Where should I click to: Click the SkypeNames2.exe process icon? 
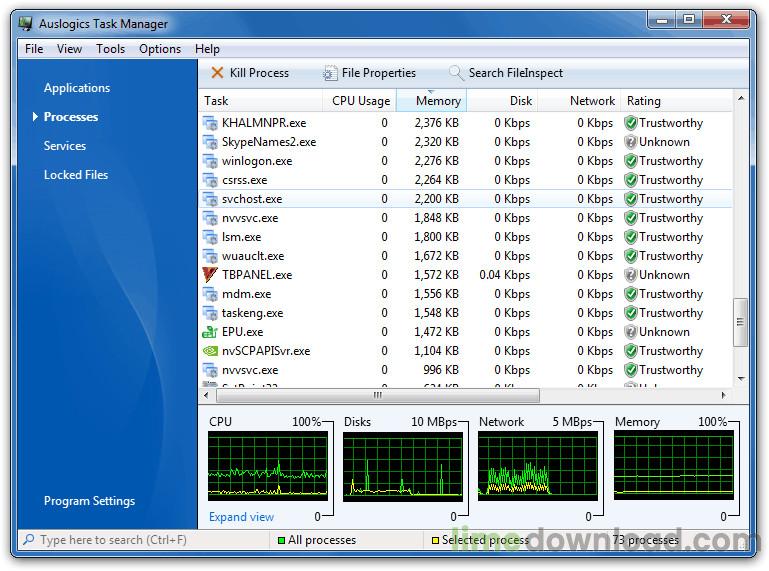tap(210, 142)
